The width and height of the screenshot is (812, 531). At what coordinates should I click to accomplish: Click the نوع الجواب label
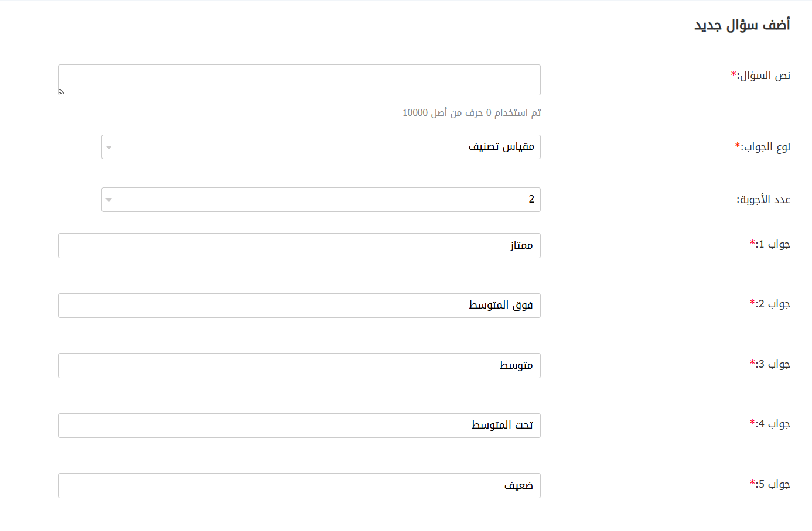point(766,147)
